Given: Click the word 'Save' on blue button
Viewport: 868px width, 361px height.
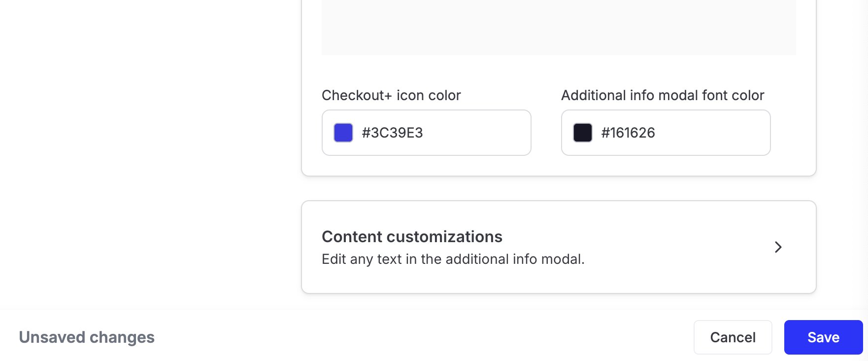Looking at the screenshot, I should click(x=823, y=337).
